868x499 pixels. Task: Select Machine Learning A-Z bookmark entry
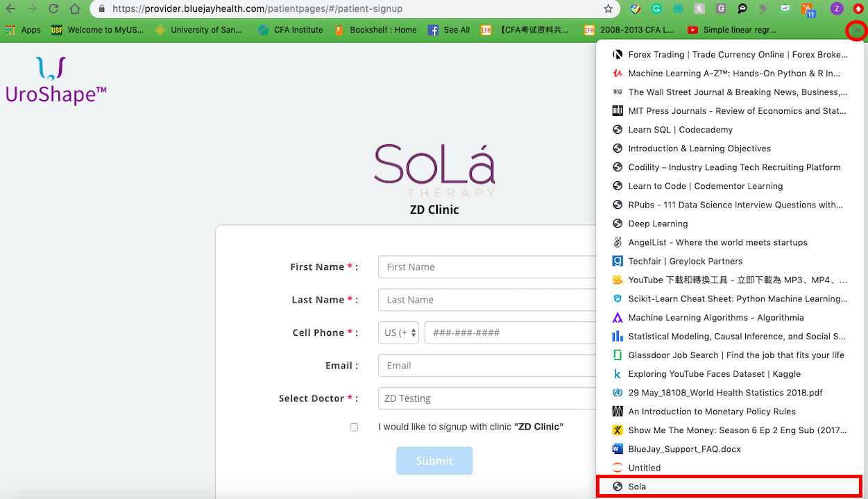730,73
